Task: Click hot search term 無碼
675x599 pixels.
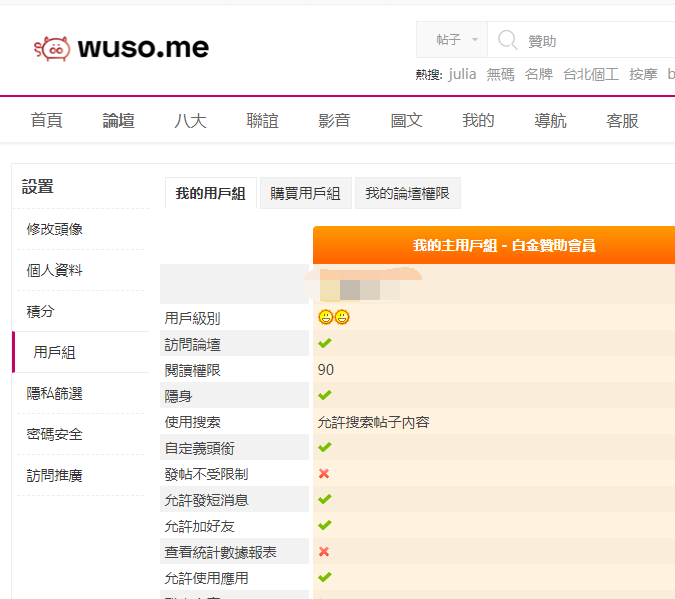Action: point(501,74)
